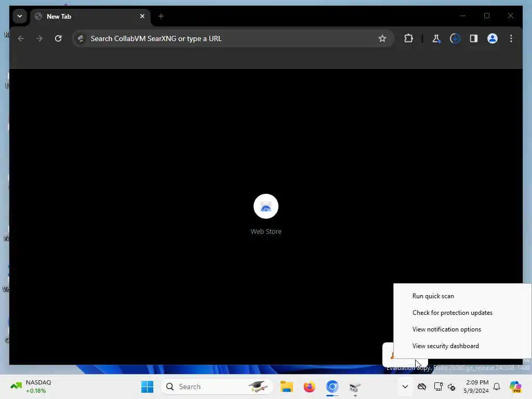
Task: Bookmark this tab with star icon
Action: [382, 38]
